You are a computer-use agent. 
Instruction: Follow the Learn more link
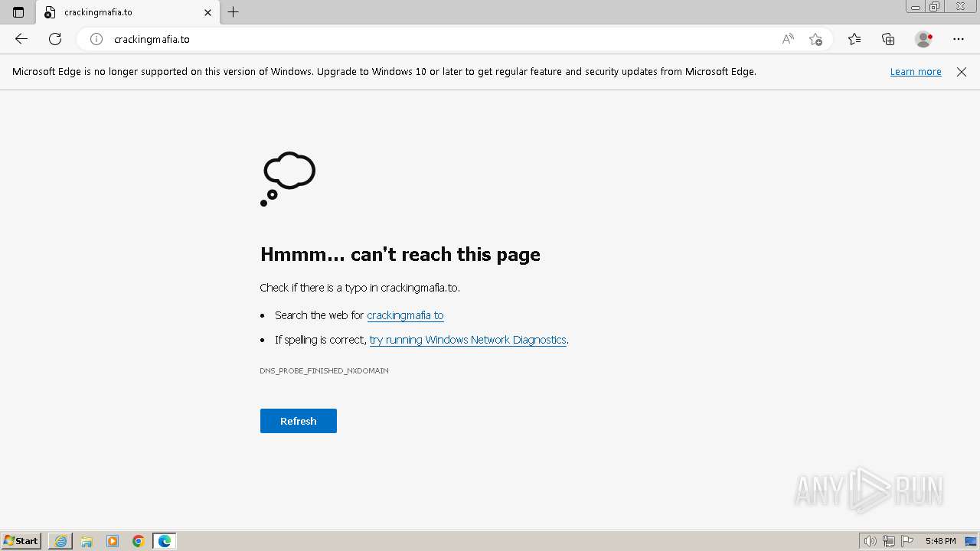(x=916, y=71)
